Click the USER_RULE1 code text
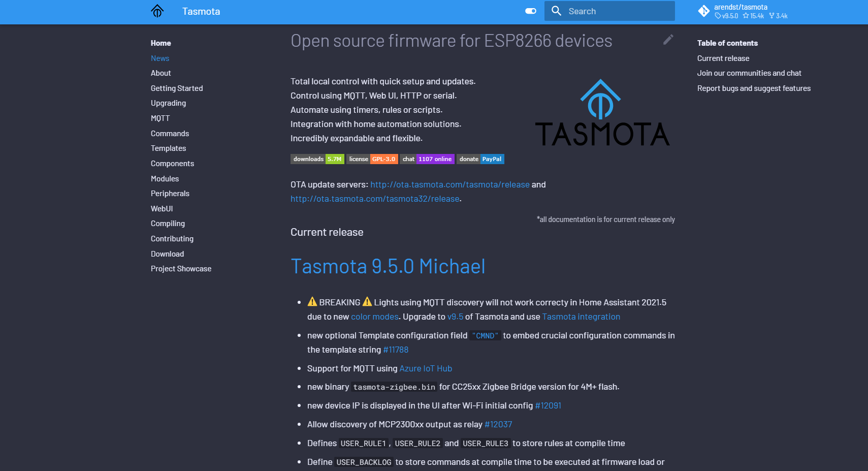The width and height of the screenshot is (868, 471). tap(363, 444)
